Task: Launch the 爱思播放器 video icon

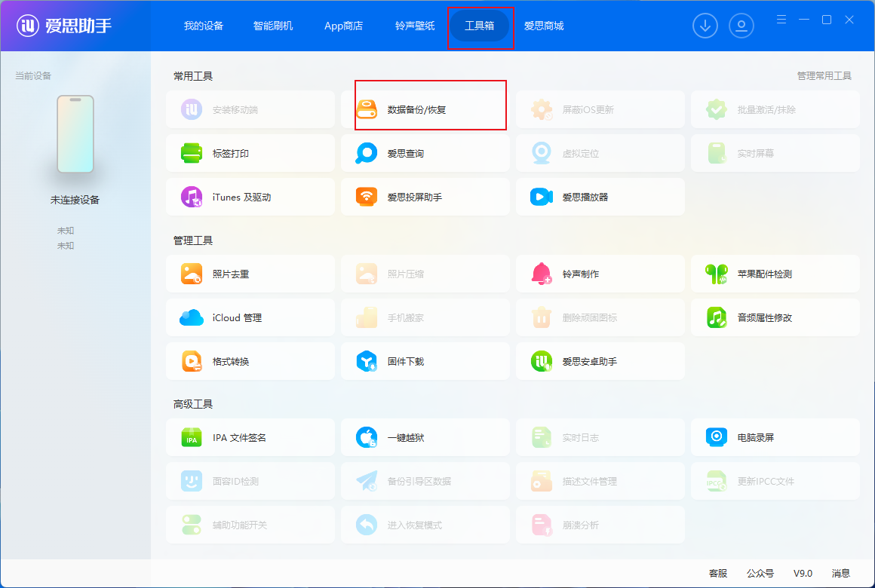Action: tap(542, 196)
